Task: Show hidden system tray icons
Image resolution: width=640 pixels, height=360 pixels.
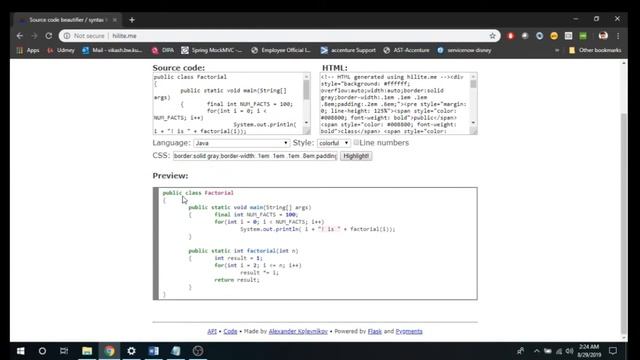Action: pyautogui.click(x=537, y=351)
